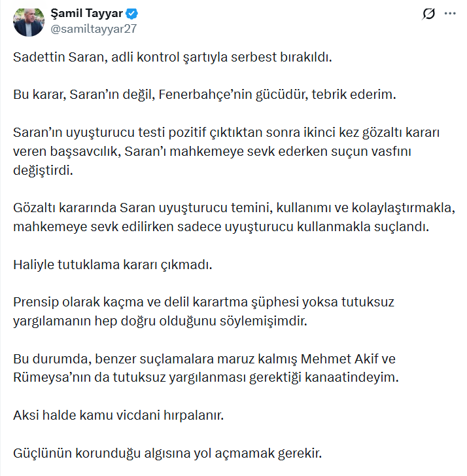Image resolution: width=467 pixels, height=476 pixels.
Task: Click the final line starting "Güçlünün korunduğu"
Action: tap(167, 453)
